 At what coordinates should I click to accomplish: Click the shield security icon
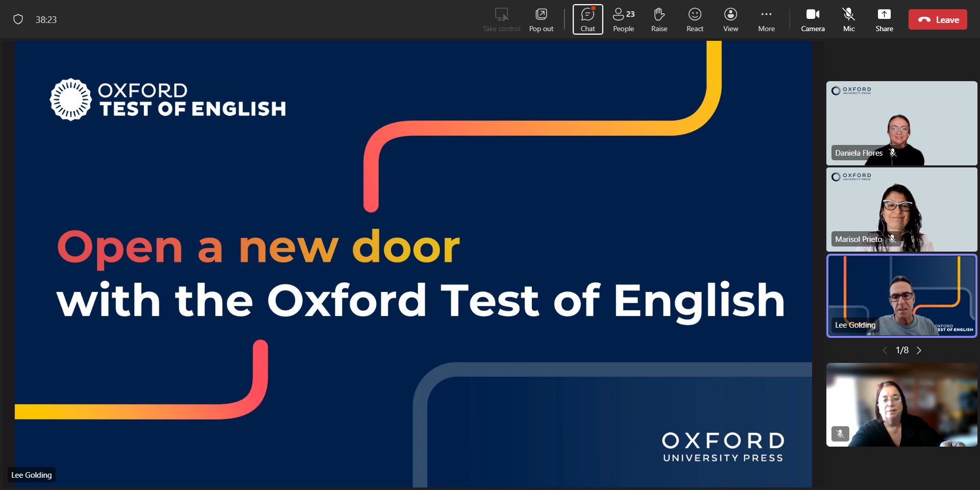pyautogui.click(x=18, y=19)
